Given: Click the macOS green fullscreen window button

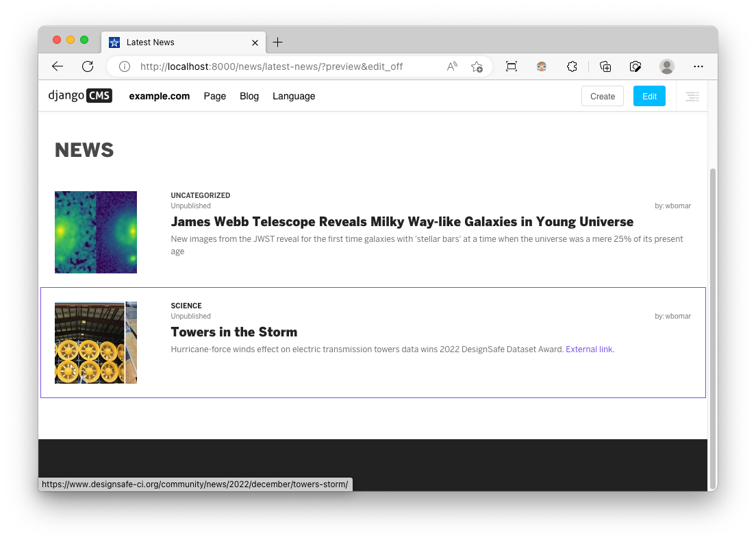Looking at the screenshot, I should tap(84, 40).
